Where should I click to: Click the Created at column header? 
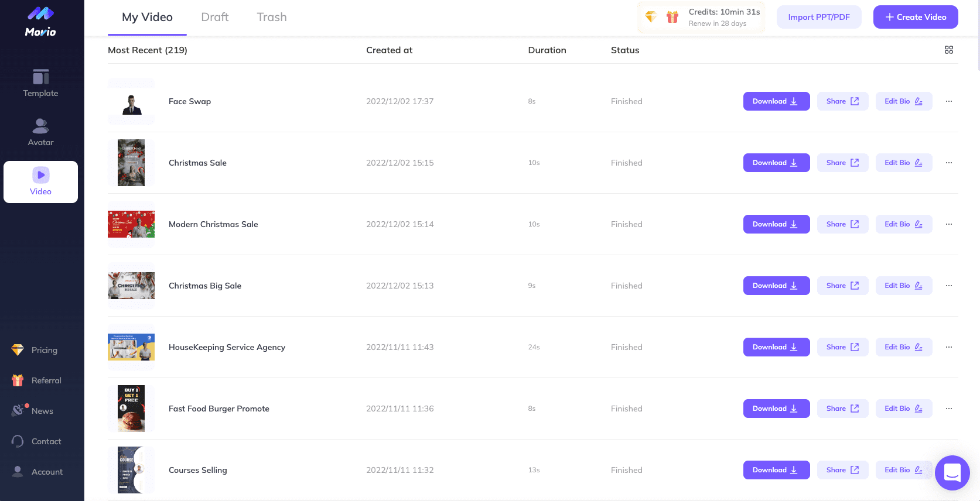(389, 50)
